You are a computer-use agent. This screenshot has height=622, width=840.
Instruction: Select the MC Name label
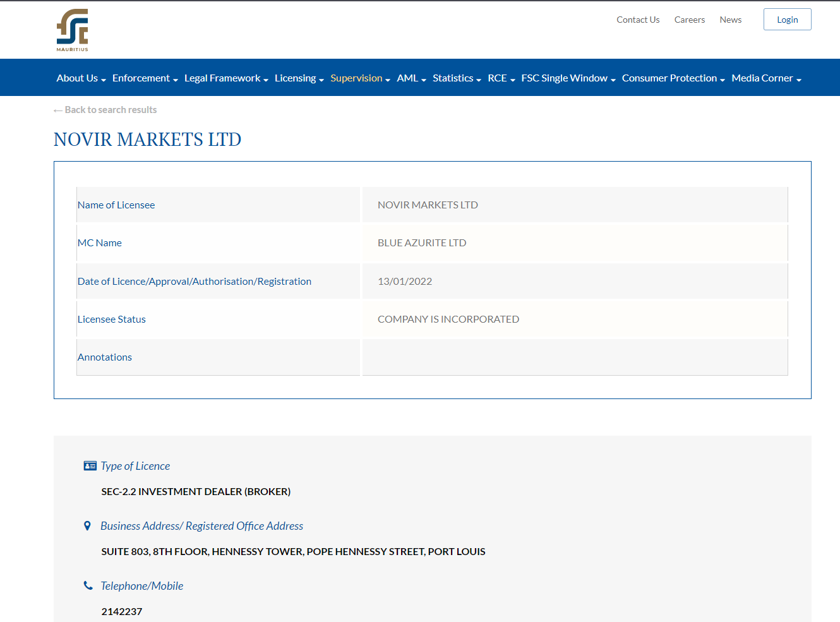pyautogui.click(x=100, y=243)
